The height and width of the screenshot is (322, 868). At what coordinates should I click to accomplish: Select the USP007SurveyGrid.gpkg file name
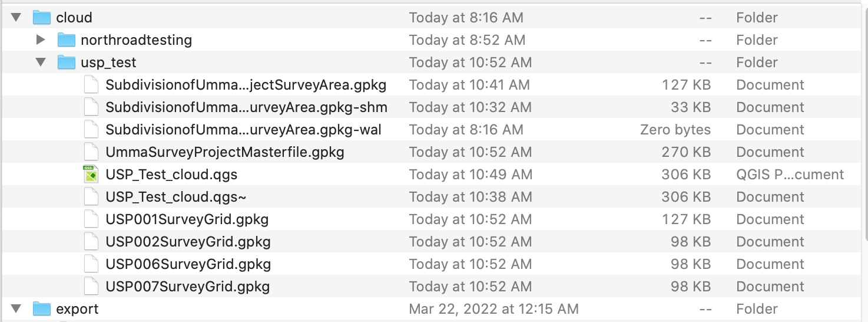[x=187, y=287]
